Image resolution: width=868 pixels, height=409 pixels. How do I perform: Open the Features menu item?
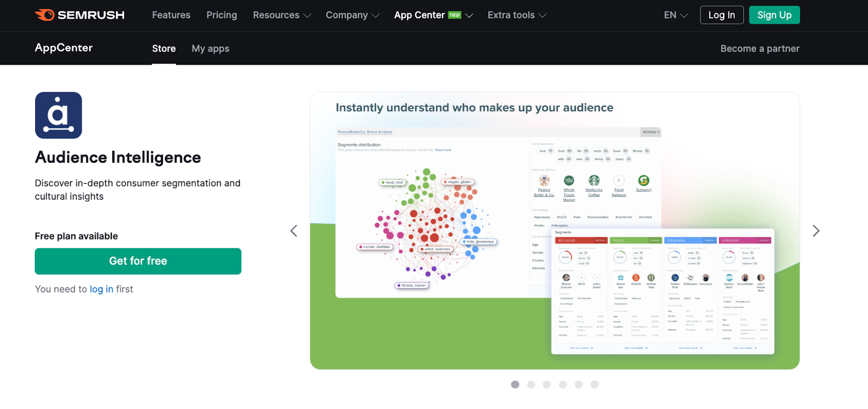point(171,15)
